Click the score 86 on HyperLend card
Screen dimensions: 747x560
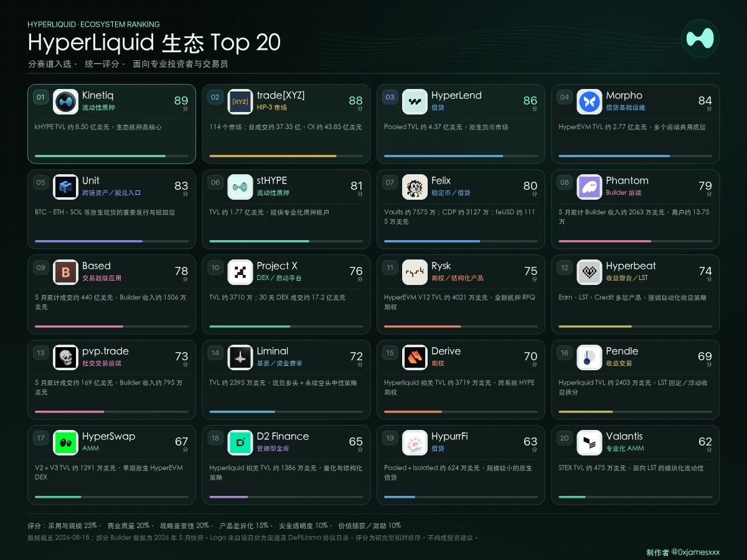point(530,101)
